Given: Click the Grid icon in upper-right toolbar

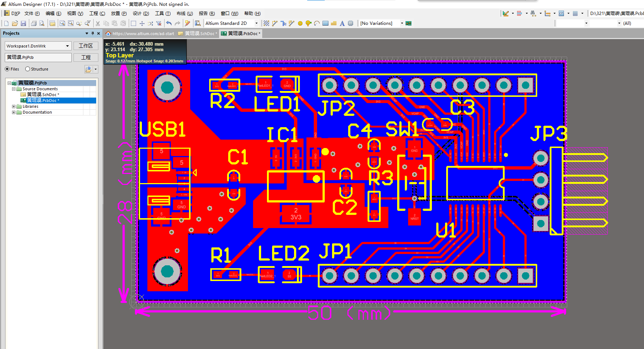Looking at the screenshot, I should [x=575, y=14].
